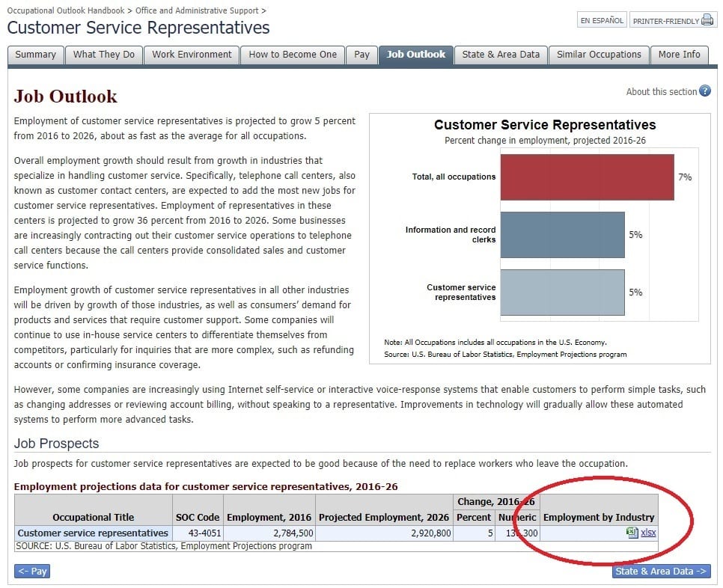View the Similar Occupations tab

pyautogui.click(x=598, y=55)
